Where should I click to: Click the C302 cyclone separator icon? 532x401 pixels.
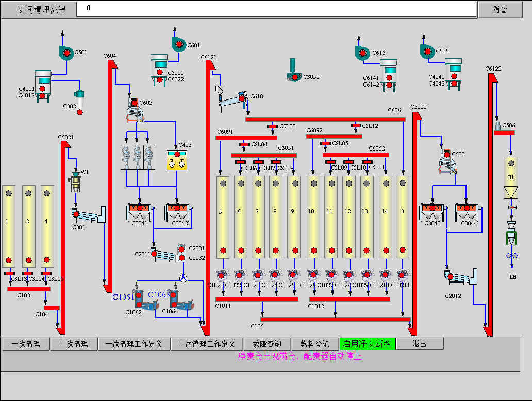tap(80, 103)
